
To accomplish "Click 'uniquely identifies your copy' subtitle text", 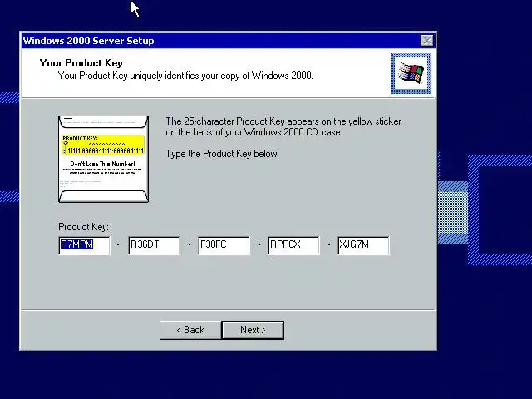I will 185,76.
